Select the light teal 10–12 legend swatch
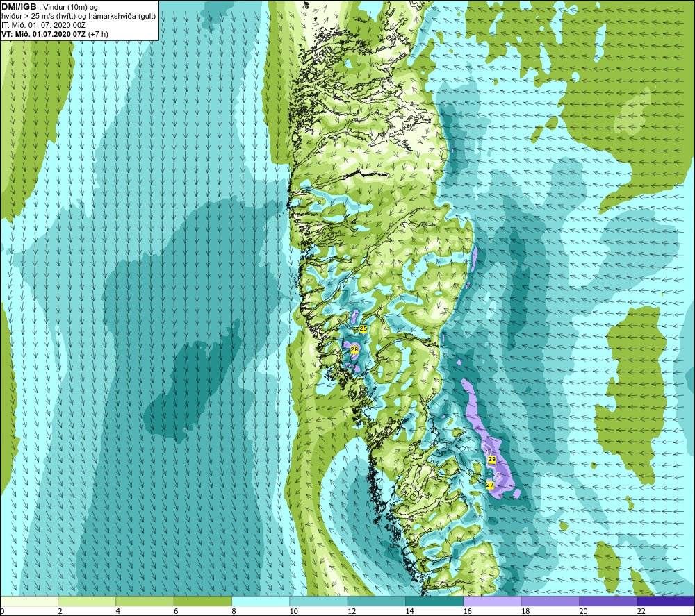The height and width of the screenshot is (616, 695). tap(319, 601)
